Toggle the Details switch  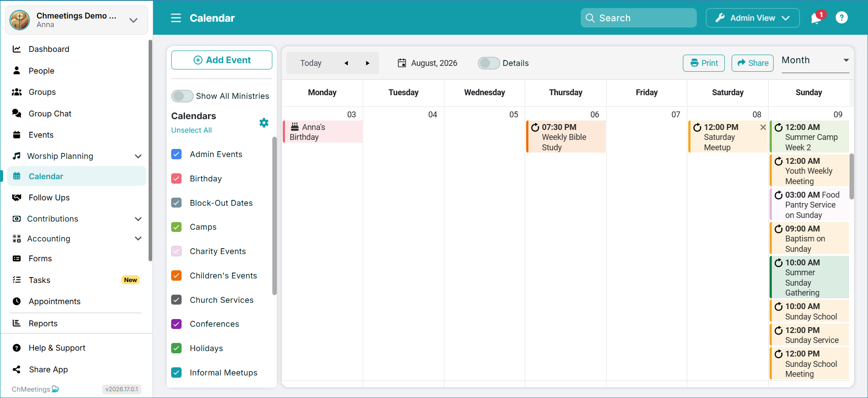tap(489, 63)
